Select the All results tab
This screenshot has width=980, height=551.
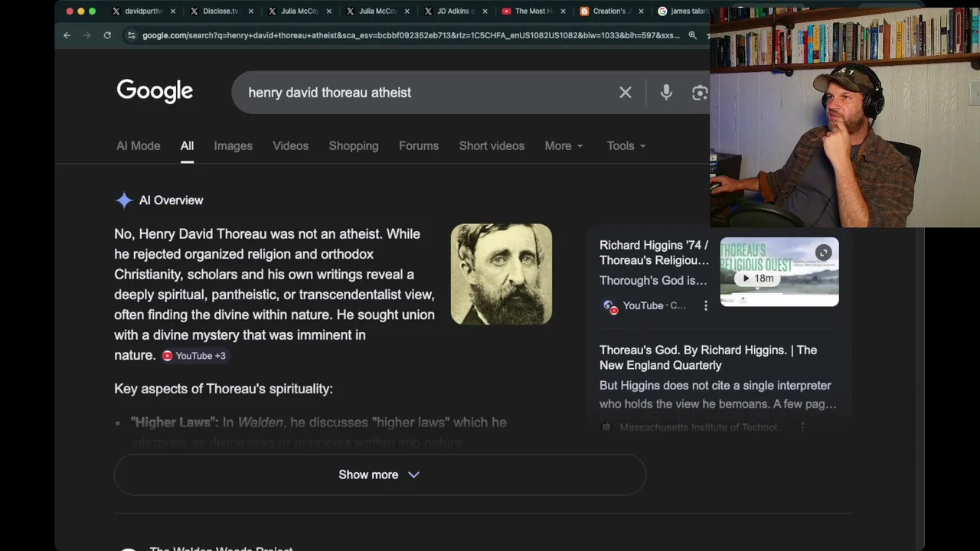[x=187, y=145]
